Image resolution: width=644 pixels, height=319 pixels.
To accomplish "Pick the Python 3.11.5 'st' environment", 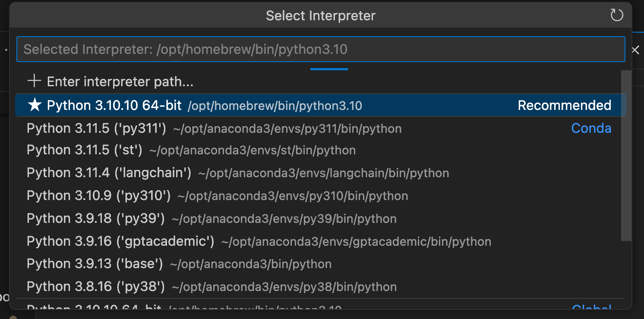I will (191, 150).
